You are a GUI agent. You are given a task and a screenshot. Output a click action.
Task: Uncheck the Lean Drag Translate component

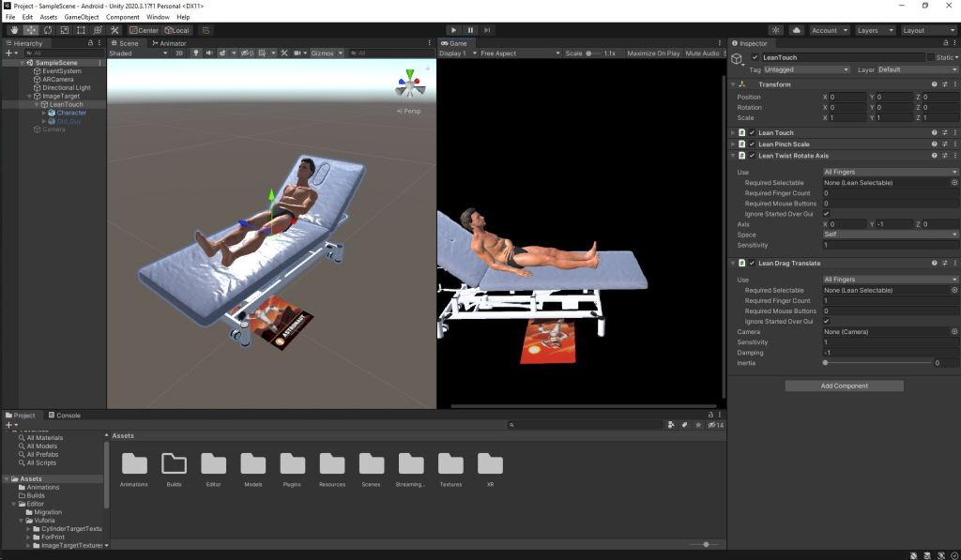pyautogui.click(x=752, y=264)
